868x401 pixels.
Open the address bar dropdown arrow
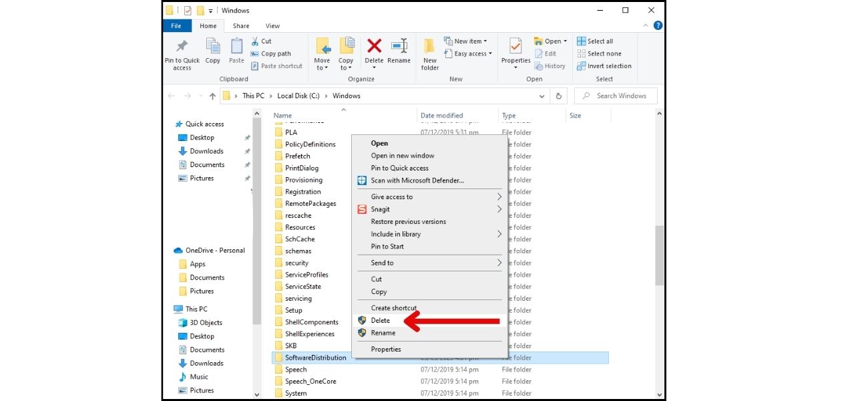(541, 96)
